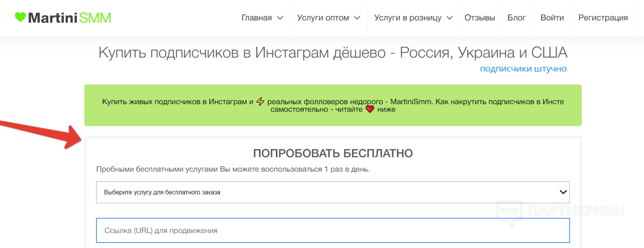The image size is (644, 248).
Task: Open the Услуги оптом menu
Action: click(x=323, y=18)
